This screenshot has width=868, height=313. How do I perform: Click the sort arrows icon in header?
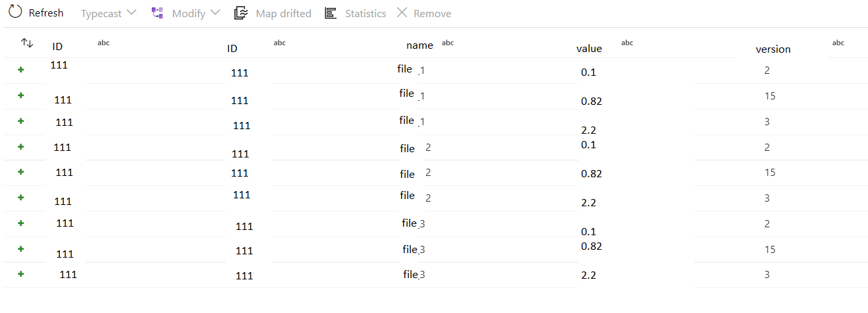27,43
